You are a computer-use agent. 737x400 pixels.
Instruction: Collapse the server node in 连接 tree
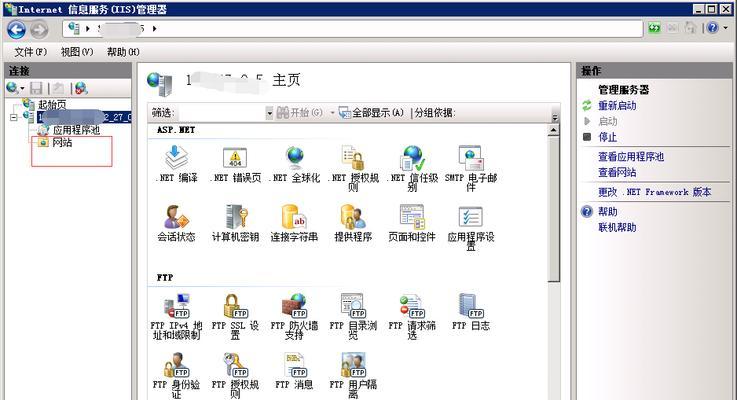[x=14, y=117]
